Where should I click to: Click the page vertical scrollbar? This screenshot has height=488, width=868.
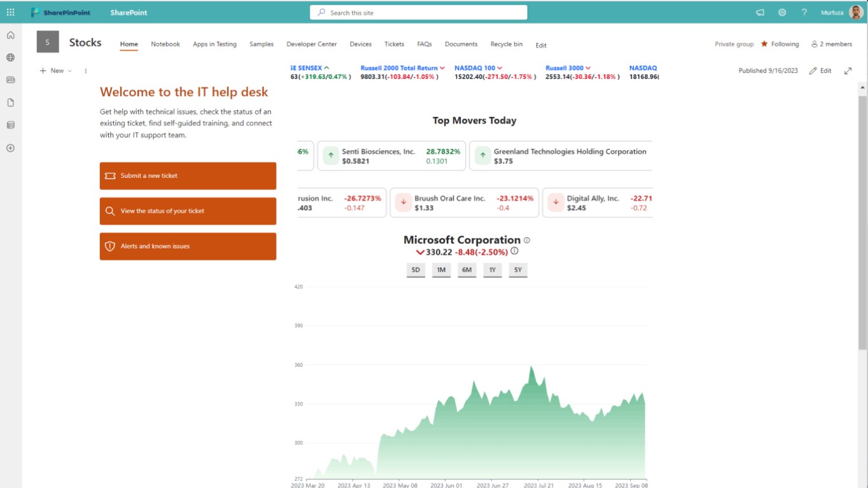click(x=862, y=222)
